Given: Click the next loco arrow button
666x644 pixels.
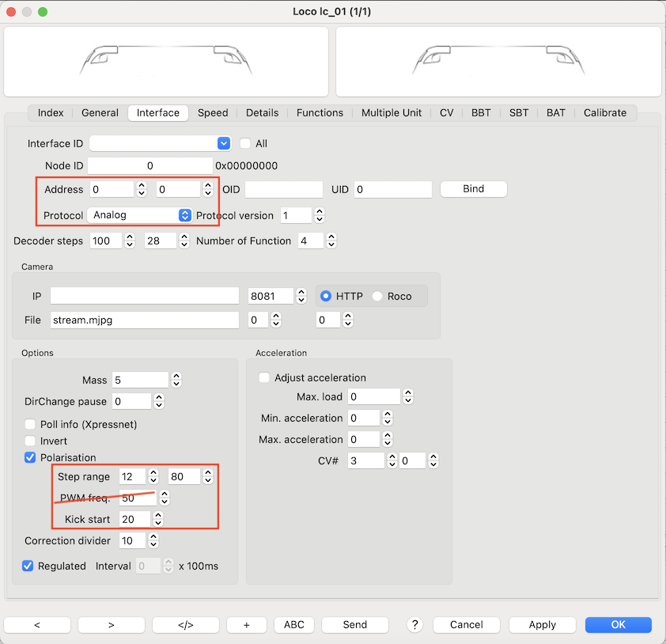Looking at the screenshot, I should (111, 625).
